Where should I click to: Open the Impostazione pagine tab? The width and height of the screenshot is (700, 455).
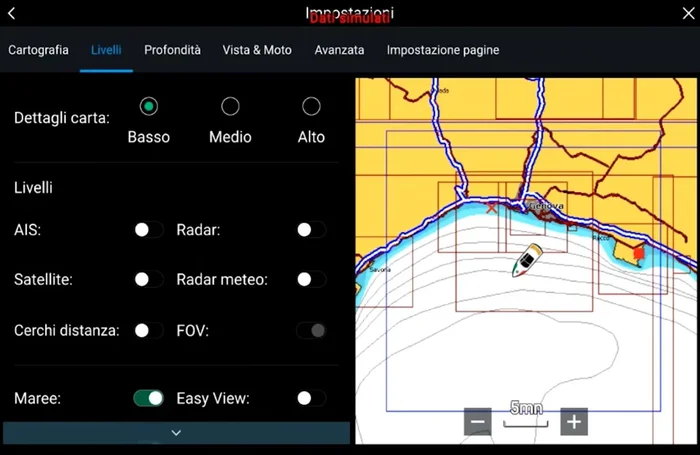click(x=443, y=50)
